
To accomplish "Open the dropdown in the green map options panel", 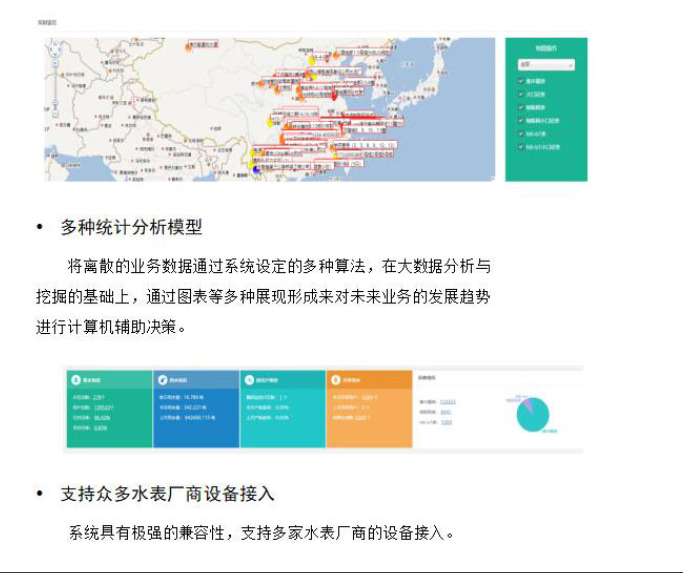I will (x=546, y=64).
